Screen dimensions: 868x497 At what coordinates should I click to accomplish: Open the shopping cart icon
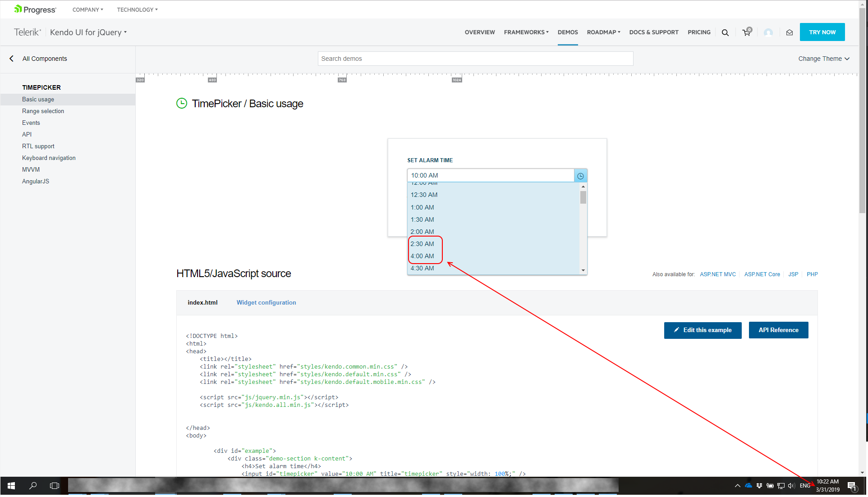(747, 32)
